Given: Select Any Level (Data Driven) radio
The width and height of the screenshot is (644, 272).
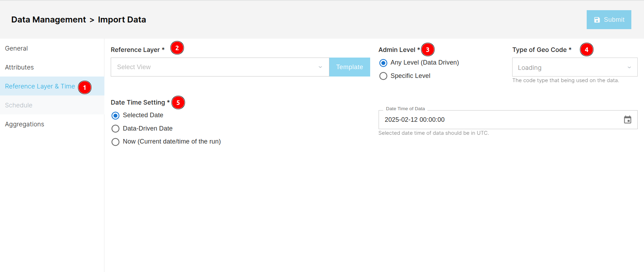Looking at the screenshot, I should pos(383,63).
